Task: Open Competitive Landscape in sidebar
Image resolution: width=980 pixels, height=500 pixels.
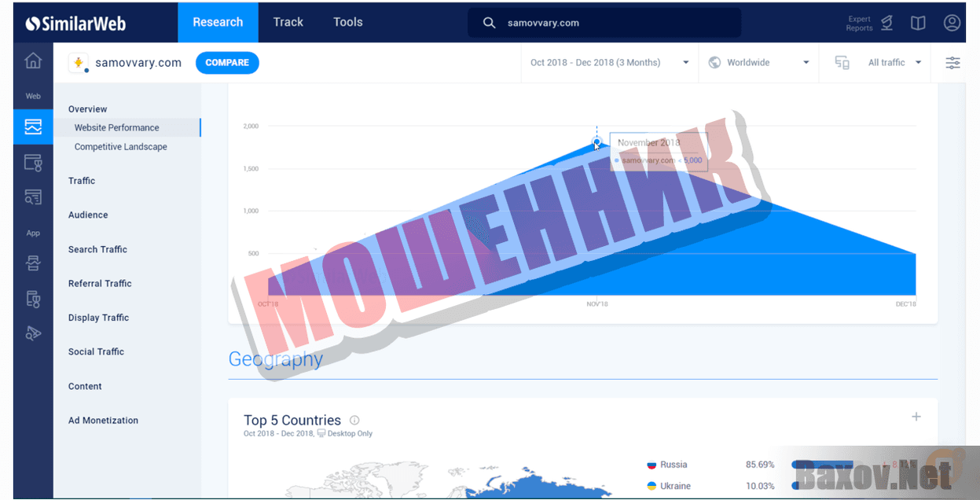Action: 120,147
